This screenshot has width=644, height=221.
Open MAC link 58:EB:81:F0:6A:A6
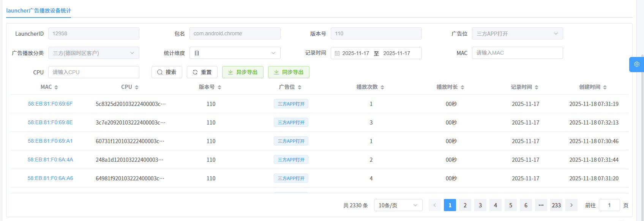tap(50, 178)
